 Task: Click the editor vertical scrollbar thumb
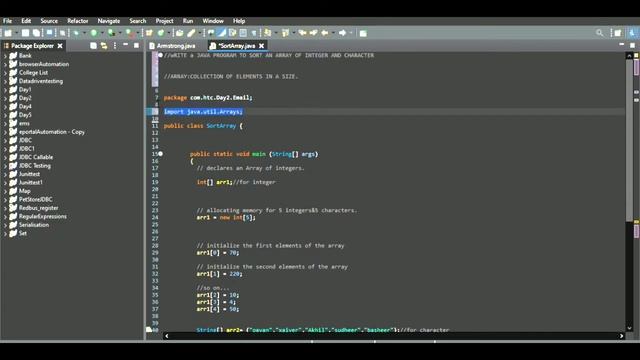click(629, 140)
